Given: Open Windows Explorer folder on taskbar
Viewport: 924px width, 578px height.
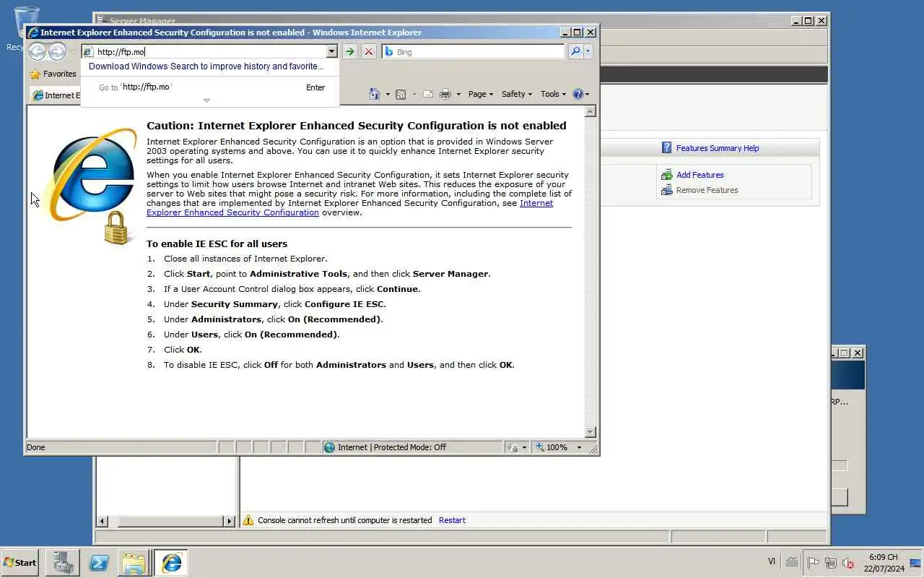Looking at the screenshot, I should [134, 563].
